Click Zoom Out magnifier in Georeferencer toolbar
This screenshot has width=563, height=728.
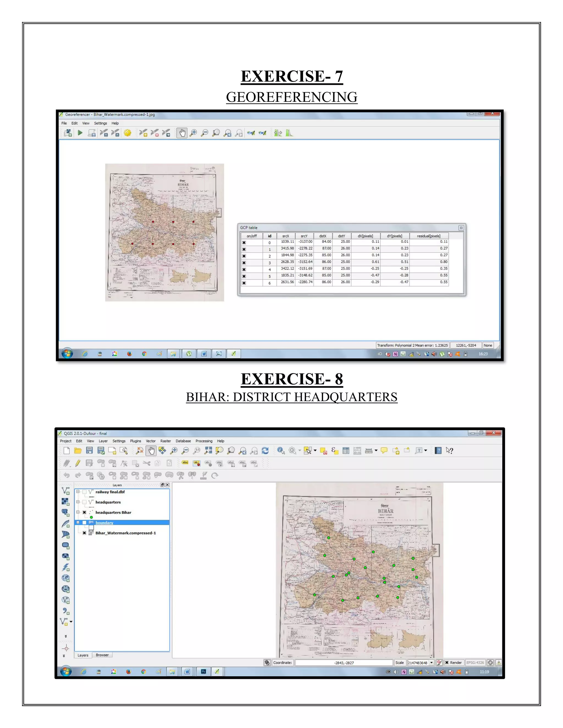tap(205, 133)
